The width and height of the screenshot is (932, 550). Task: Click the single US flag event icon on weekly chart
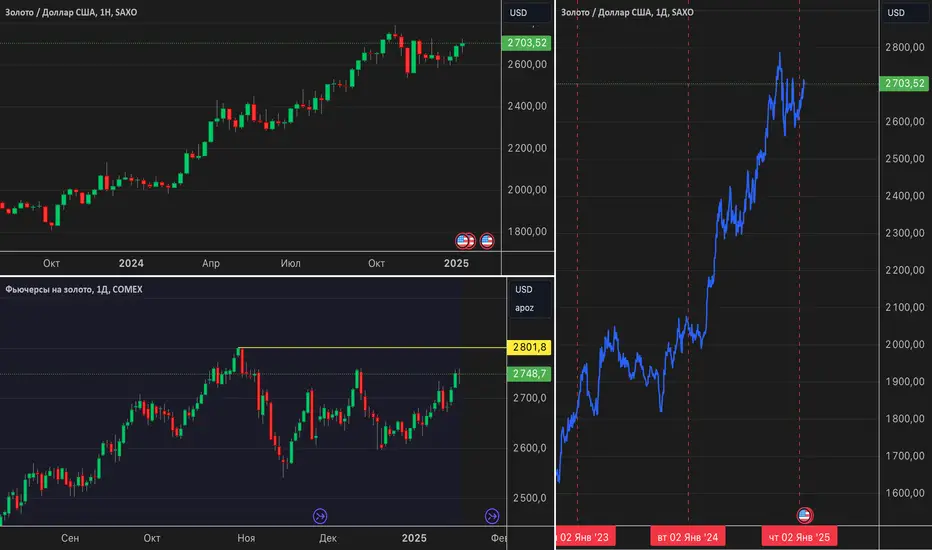pyautogui.click(x=487, y=240)
